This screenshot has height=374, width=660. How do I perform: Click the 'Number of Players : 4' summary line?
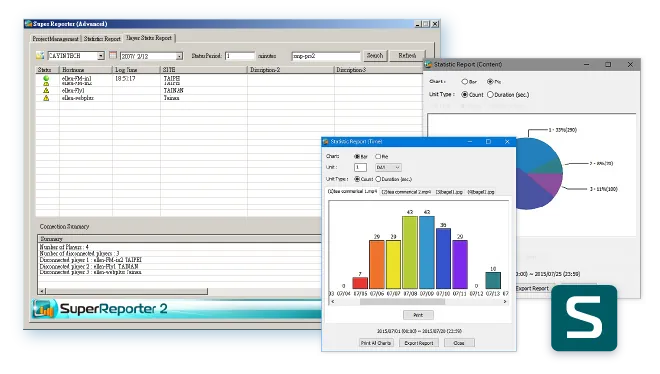pyautogui.click(x=64, y=247)
